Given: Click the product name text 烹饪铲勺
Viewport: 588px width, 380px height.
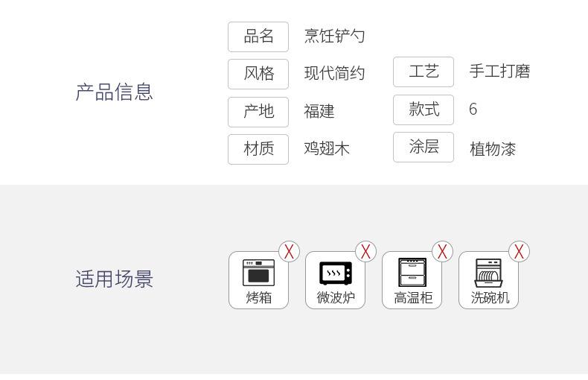Looking at the screenshot, I should [334, 36].
